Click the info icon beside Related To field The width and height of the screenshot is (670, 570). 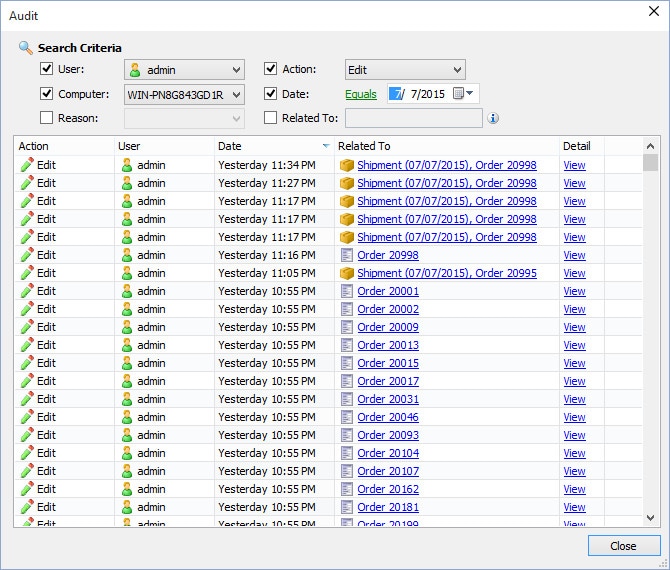point(493,118)
